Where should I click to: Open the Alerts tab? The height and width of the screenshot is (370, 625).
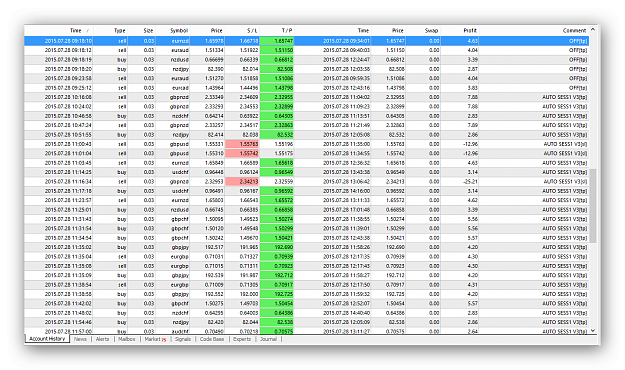(x=102, y=339)
